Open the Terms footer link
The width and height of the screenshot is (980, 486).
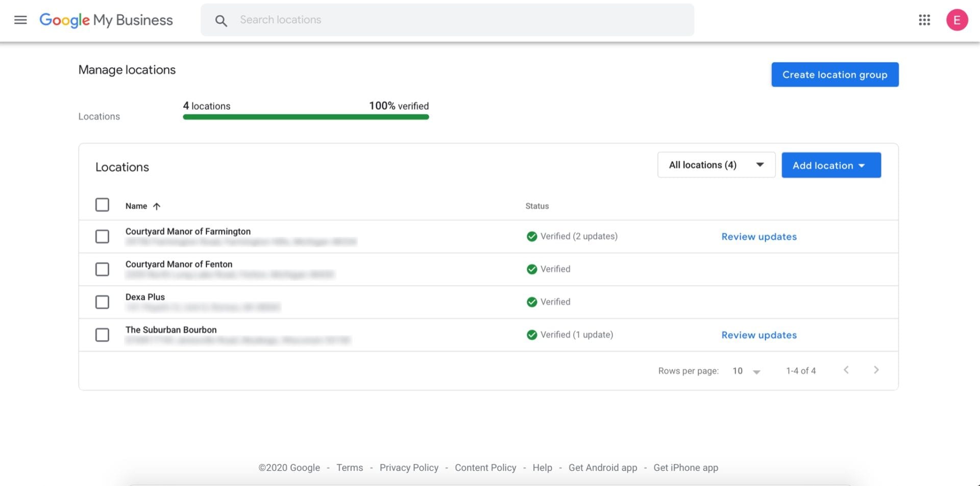[x=350, y=468]
